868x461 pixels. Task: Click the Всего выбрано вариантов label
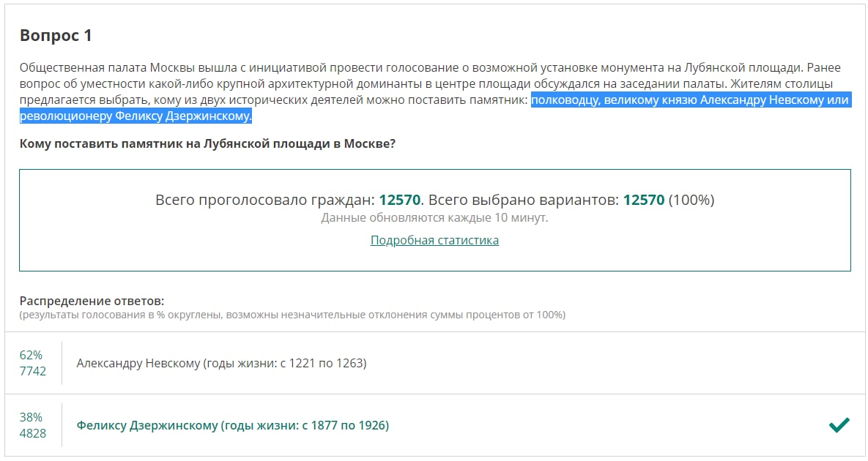pos(524,200)
